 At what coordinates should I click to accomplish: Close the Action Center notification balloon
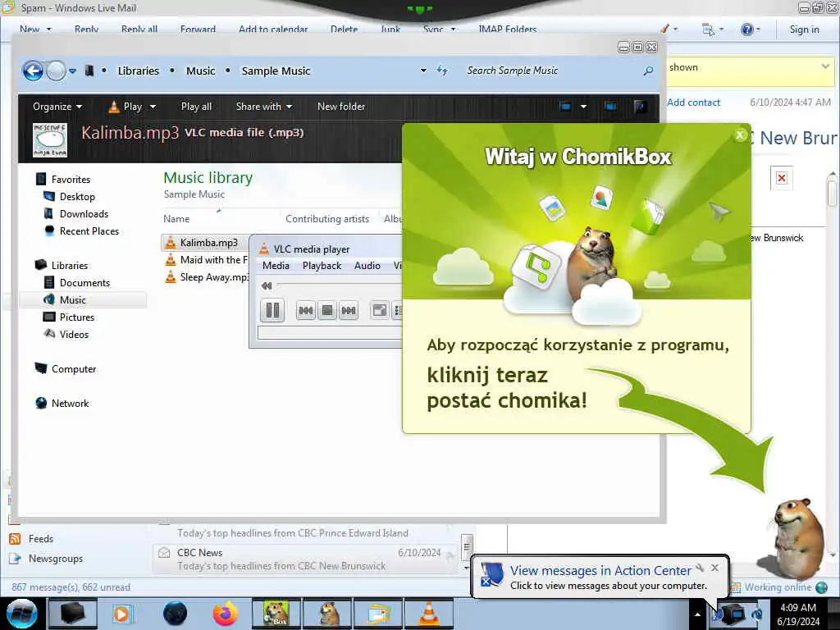pos(714,568)
